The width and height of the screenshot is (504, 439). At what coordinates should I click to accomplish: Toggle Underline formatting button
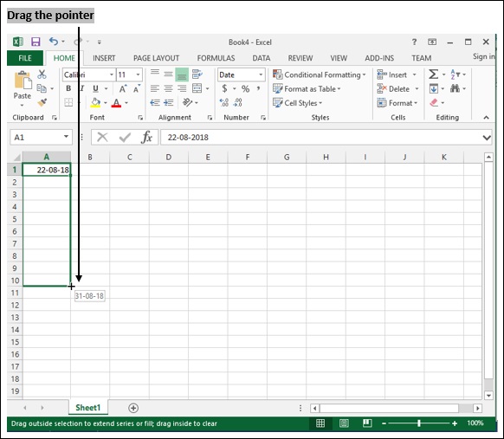click(95, 88)
